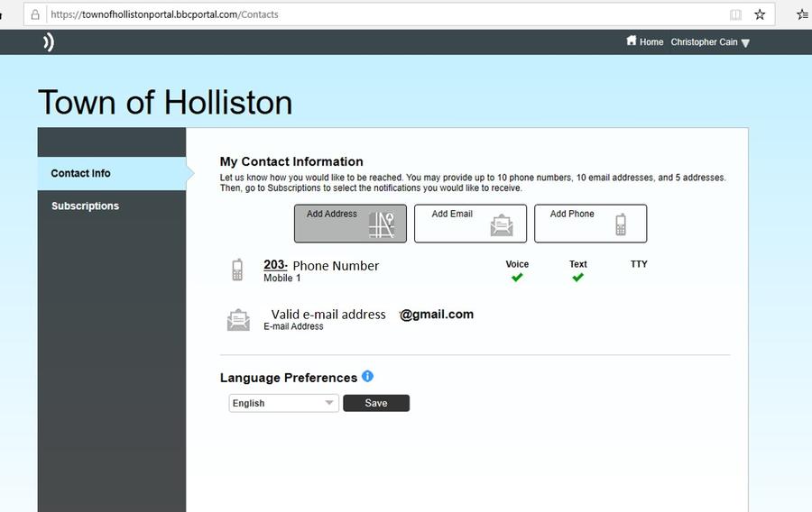Click the Save button
The height and width of the screenshot is (512, 812).
(376, 403)
